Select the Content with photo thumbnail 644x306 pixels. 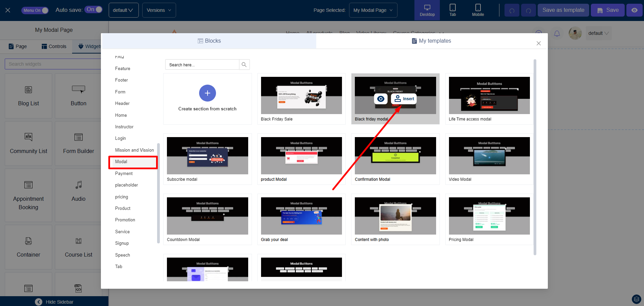(x=395, y=216)
